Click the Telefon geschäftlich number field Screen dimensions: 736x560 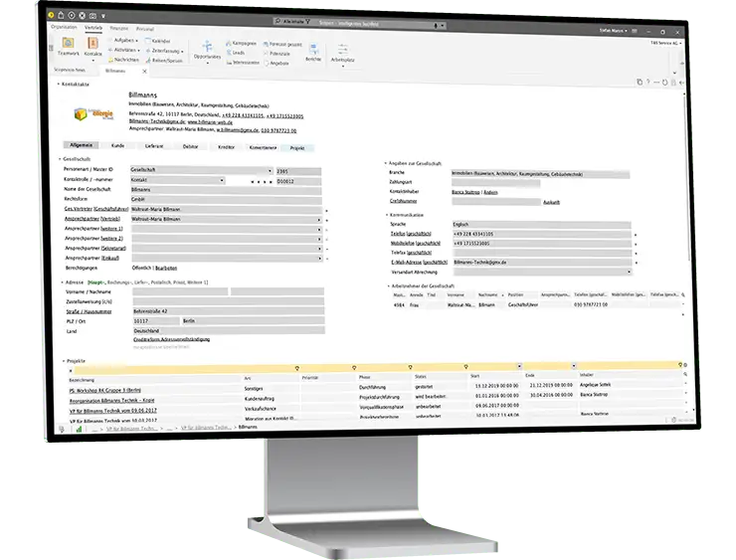click(x=542, y=234)
